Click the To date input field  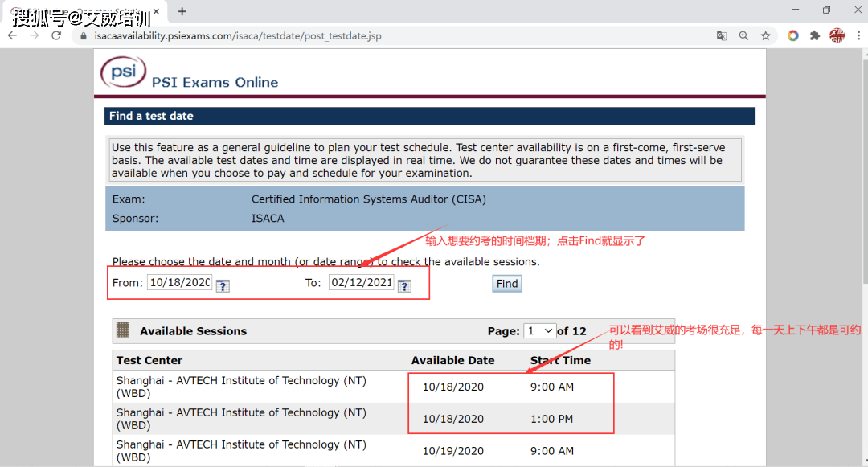point(362,283)
